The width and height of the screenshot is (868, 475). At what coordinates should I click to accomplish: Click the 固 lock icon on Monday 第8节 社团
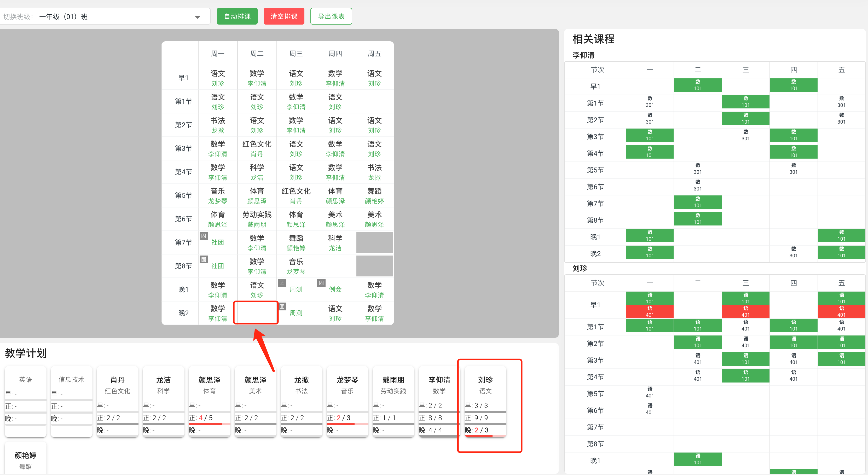[204, 259]
